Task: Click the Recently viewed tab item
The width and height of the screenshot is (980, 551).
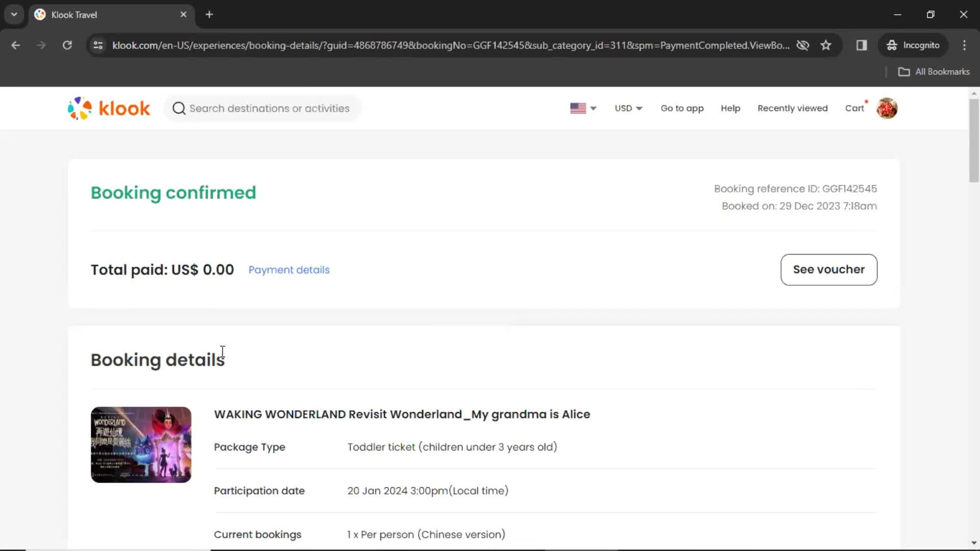Action: (792, 108)
